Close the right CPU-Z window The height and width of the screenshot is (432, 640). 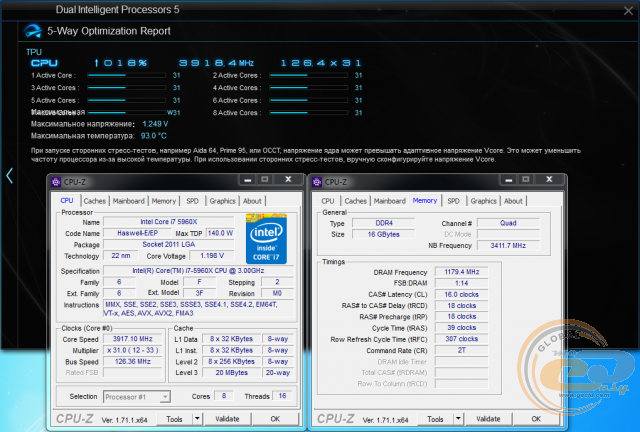tap(549, 180)
